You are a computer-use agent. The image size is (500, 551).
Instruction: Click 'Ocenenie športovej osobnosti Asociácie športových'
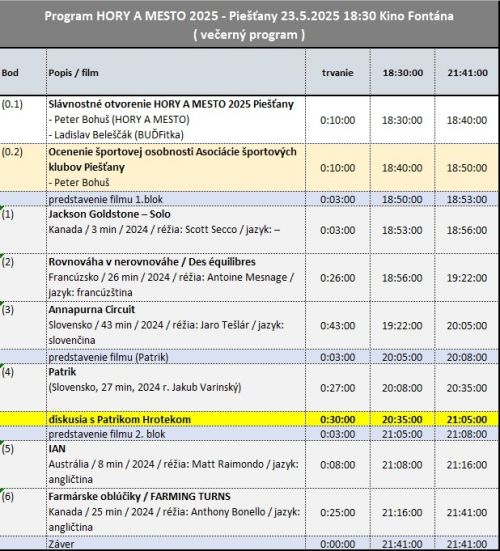(x=173, y=152)
